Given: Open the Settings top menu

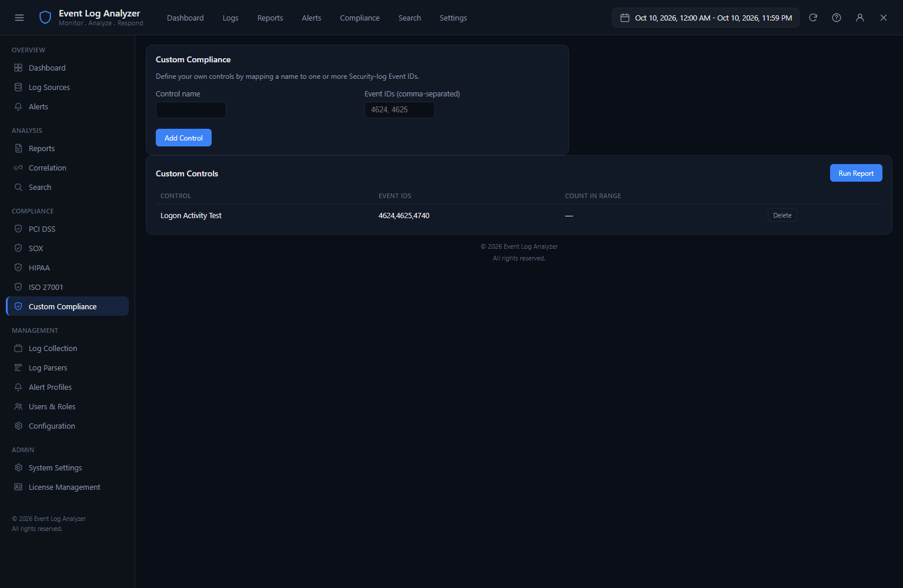Looking at the screenshot, I should tap(453, 18).
